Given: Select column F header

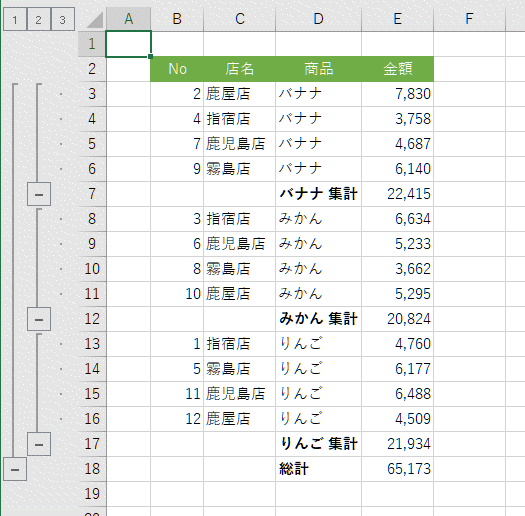Looking at the screenshot, I should tap(469, 19).
